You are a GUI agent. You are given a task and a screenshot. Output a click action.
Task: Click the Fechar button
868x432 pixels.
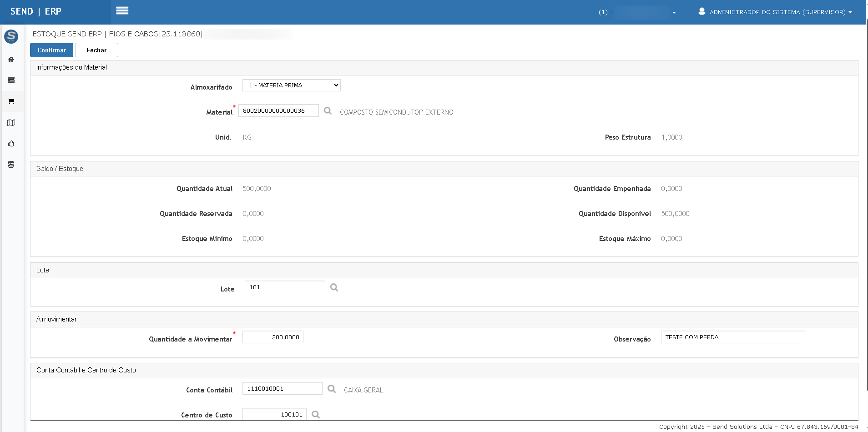(96, 50)
